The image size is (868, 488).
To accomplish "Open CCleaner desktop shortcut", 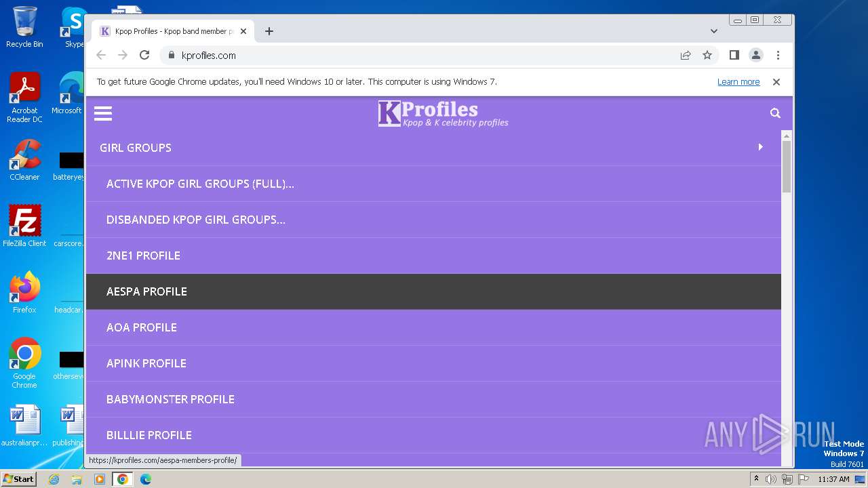I will [x=24, y=160].
